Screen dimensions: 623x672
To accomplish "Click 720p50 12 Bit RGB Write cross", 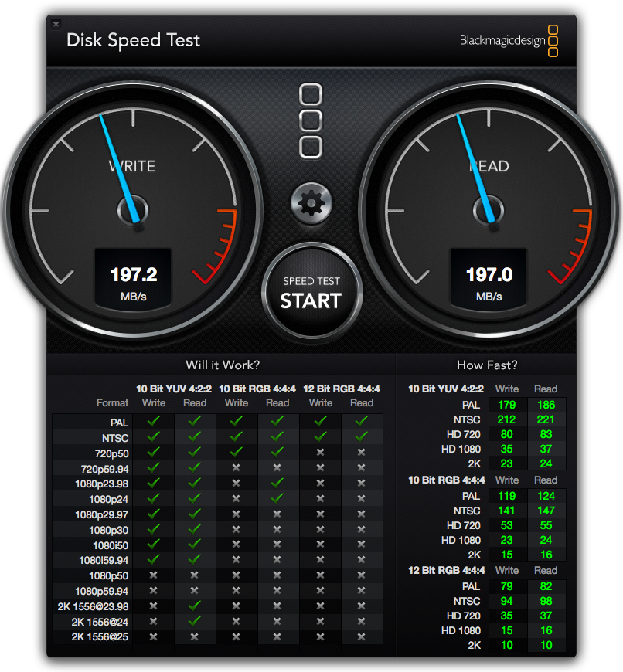I will (320, 452).
